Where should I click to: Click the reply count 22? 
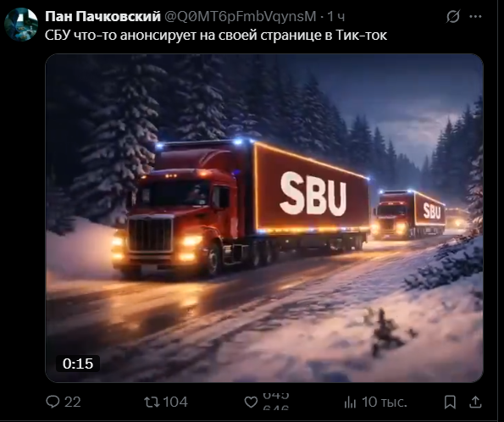(x=73, y=402)
